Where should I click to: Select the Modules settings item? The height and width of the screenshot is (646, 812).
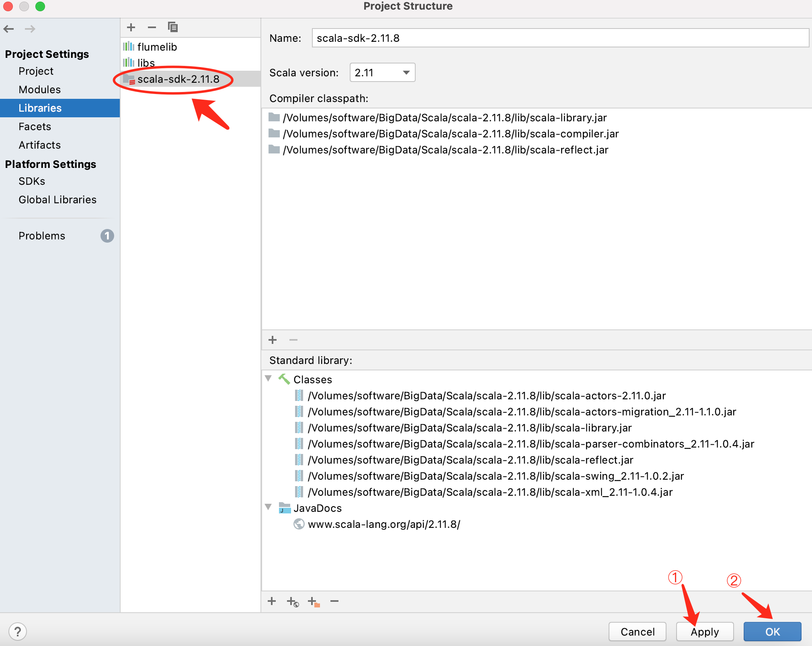coord(40,90)
